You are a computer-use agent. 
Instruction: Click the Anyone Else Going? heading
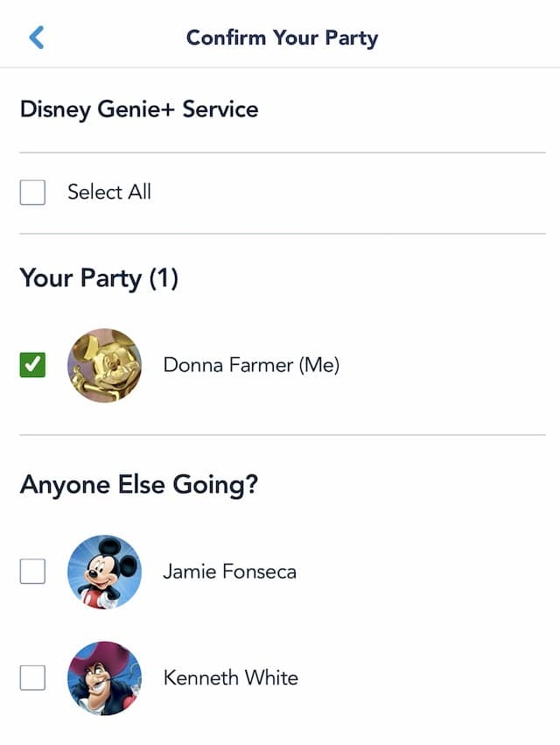pyautogui.click(x=139, y=485)
